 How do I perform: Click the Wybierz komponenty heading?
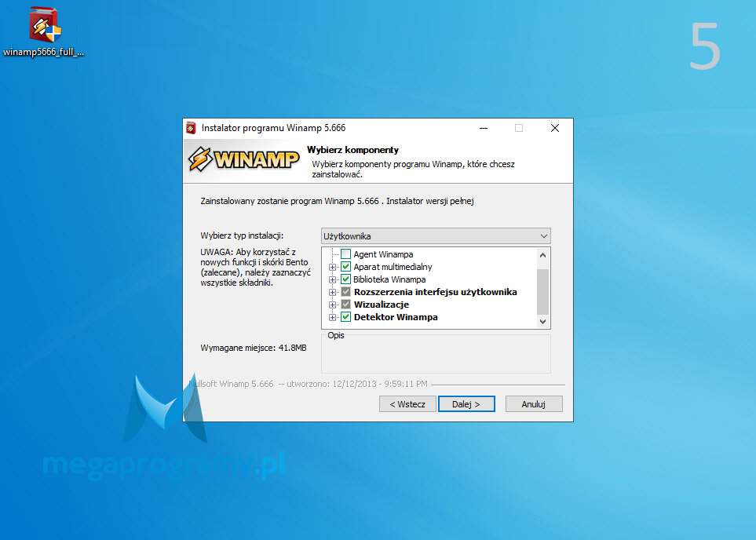point(353,150)
